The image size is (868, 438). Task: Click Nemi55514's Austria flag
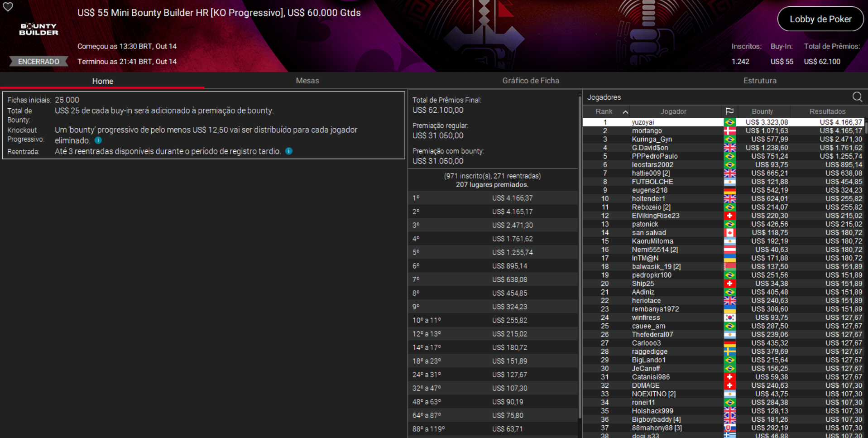tap(729, 250)
